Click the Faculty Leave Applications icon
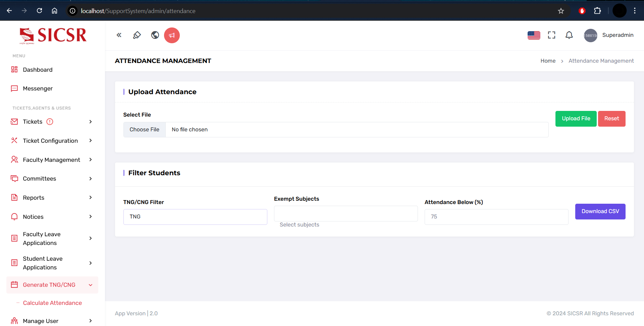Image resolution: width=644 pixels, height=326 pixels. (x=14, y=238)
